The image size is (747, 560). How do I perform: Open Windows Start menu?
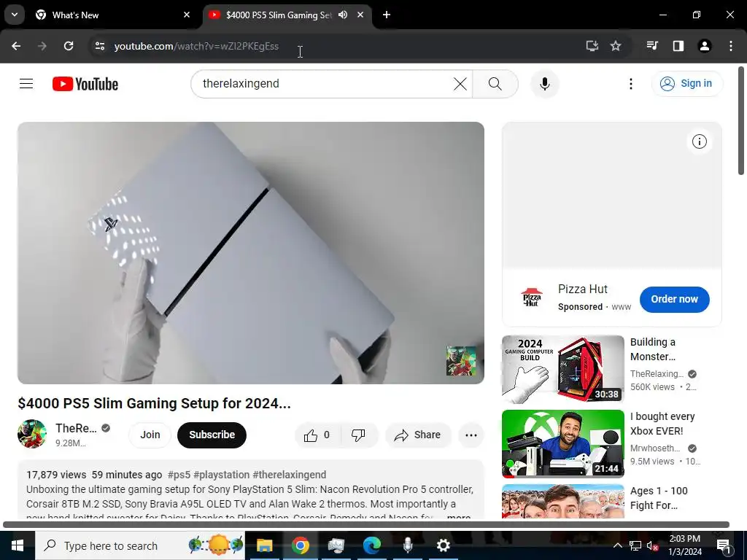pos(18,545)
